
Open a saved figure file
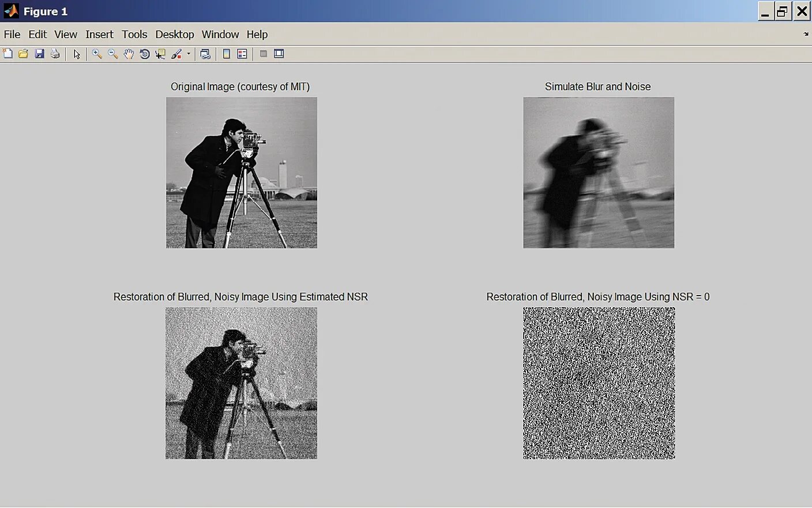[23, 54]
